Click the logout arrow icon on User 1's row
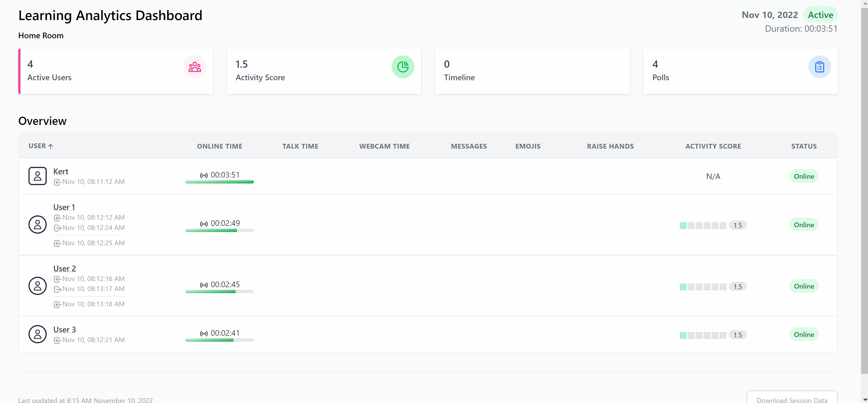Image resolution: width=868 pixels, height=403 pixels. pos(58,228)
